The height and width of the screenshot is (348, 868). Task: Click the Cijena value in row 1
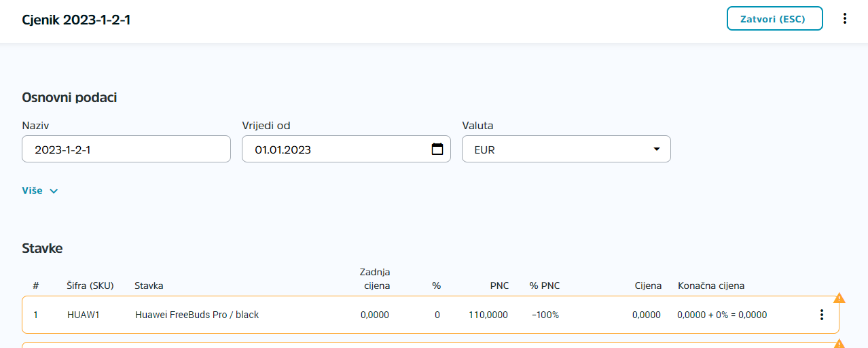coord(646,315)
